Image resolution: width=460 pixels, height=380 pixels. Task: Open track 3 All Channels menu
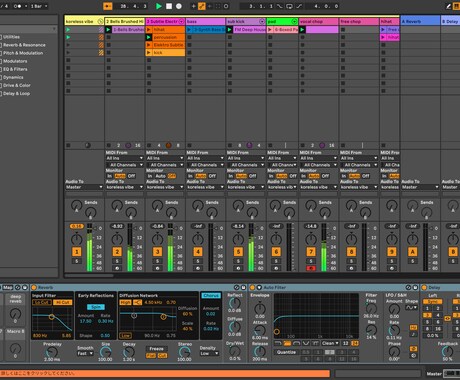pyautogui.click(x=165, y=165)
